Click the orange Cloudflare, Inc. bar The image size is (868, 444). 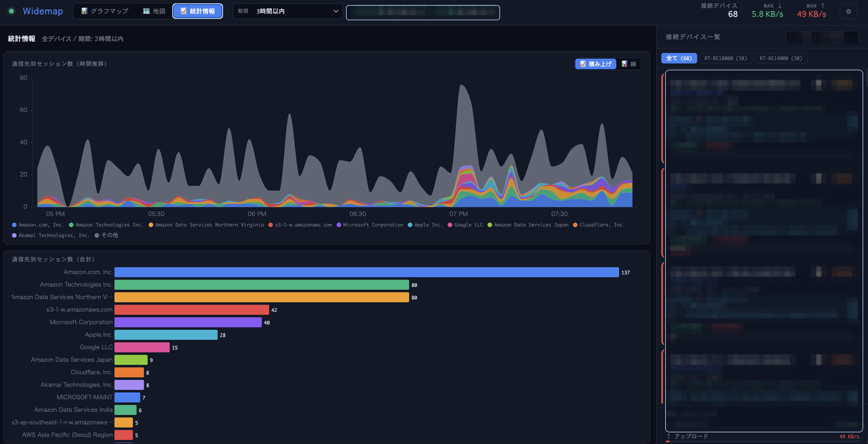tap(129, 372)
